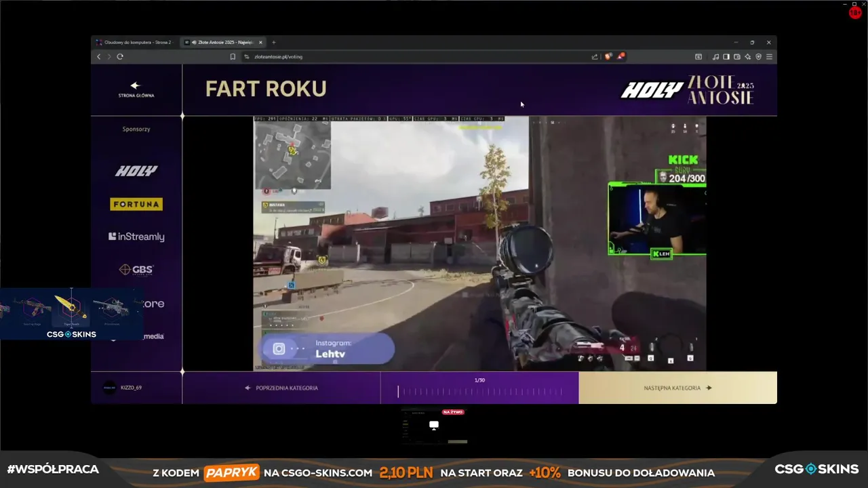Screen dimensions: 868x488
Task: Click the Złote Antosie 2025 logo
Action: (721, 89)
